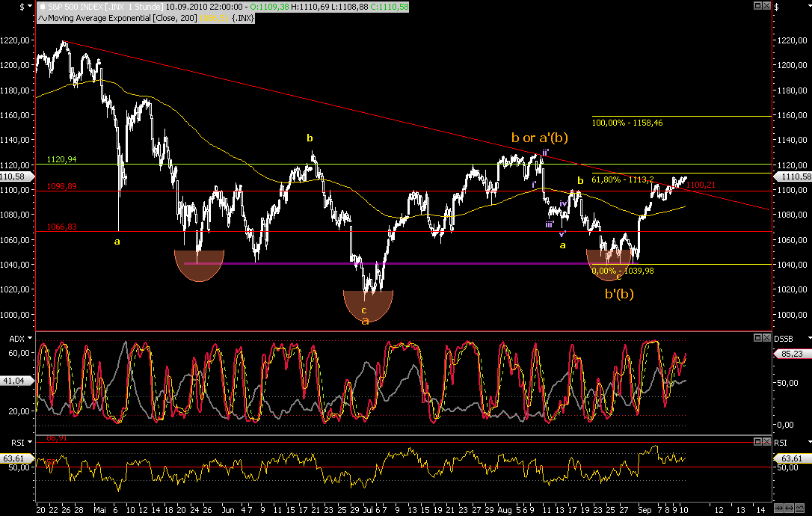812x516 pixels.
Task: Click the red 1098,89 level label
Action: pos(61,186)
